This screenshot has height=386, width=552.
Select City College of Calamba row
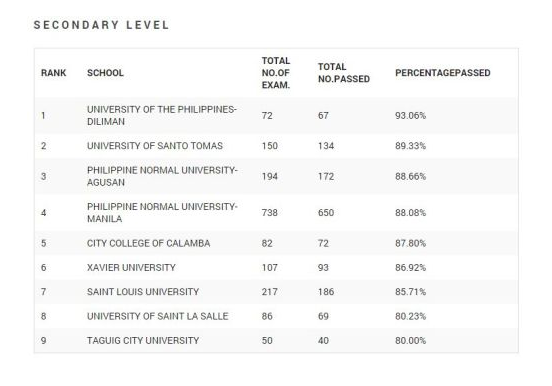(x=276, y=243)
